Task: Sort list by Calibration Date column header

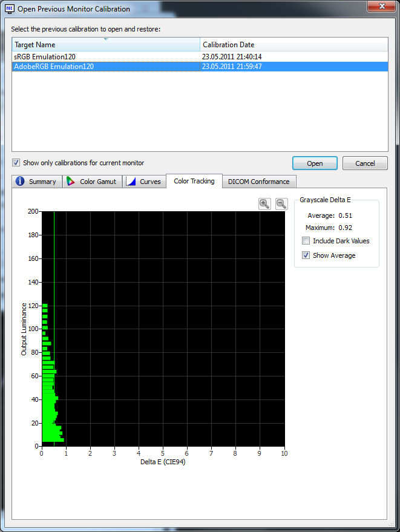Action: click(293, 45)
